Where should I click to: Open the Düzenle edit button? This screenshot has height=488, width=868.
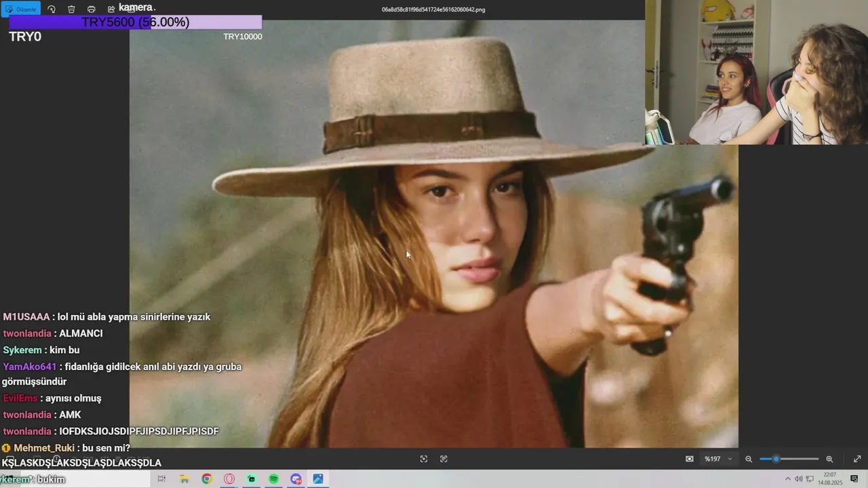tap(21, 9)
